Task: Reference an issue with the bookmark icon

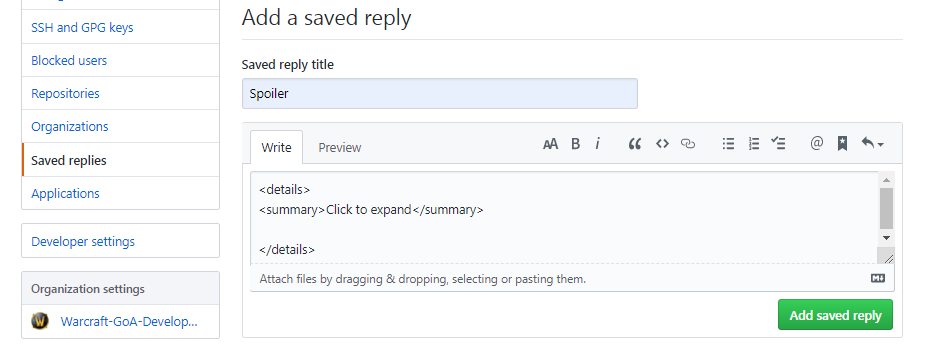Action: [842, 144]
